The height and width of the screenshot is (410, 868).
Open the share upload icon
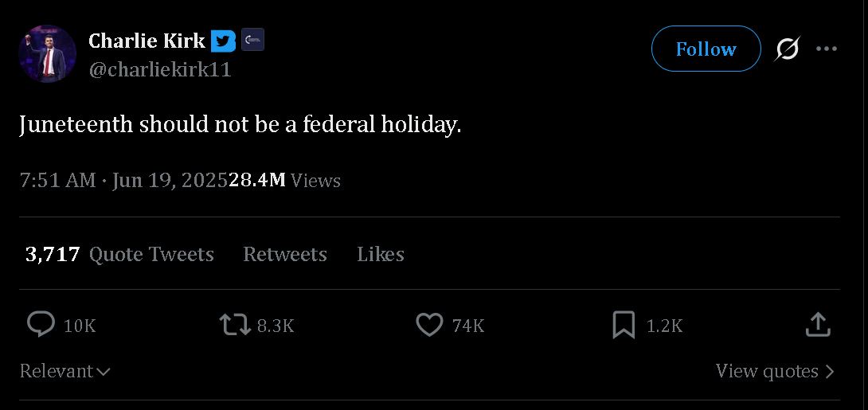click(818, 325)
